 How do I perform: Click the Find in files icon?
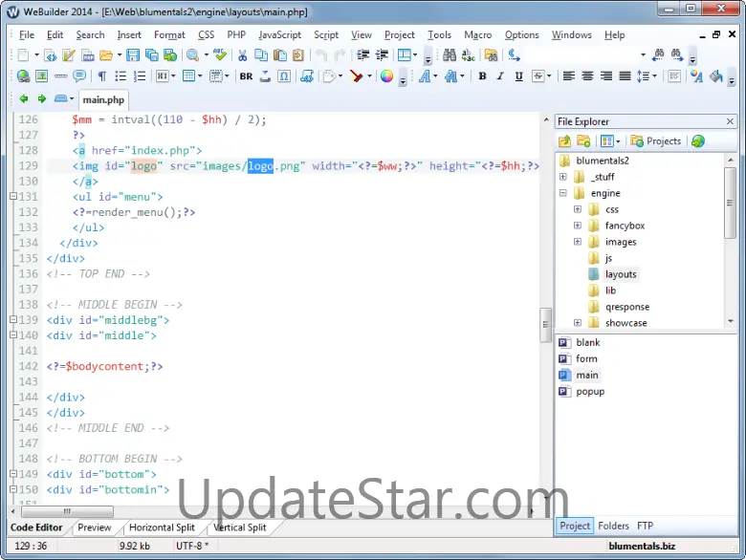tap(491, 55)
